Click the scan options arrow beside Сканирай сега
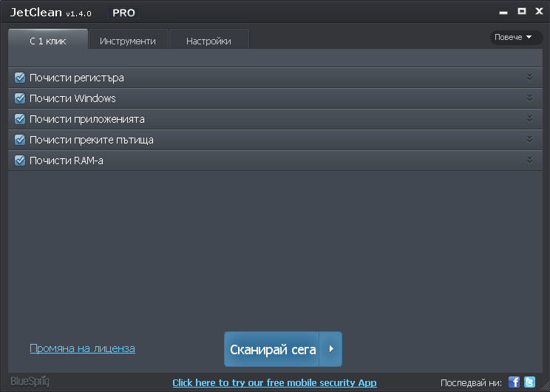The height and width of the screenshot is (392, 550). click(330, 349)
